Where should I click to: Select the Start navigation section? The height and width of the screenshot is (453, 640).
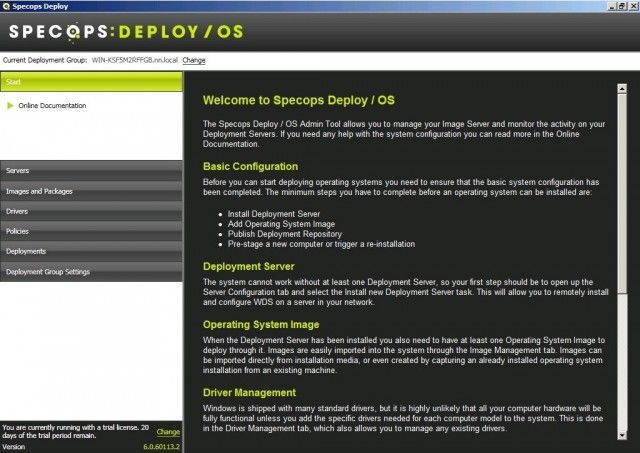click(91, 82)
